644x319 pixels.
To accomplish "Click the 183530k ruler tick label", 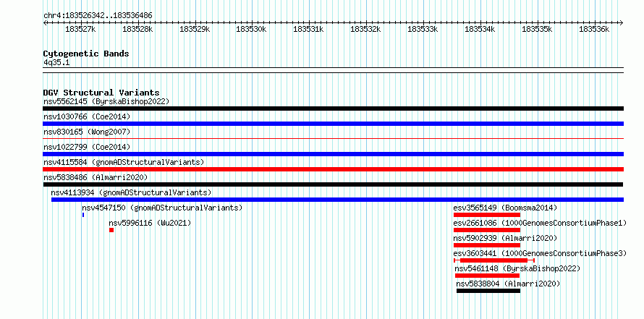I will pos(251,30).
